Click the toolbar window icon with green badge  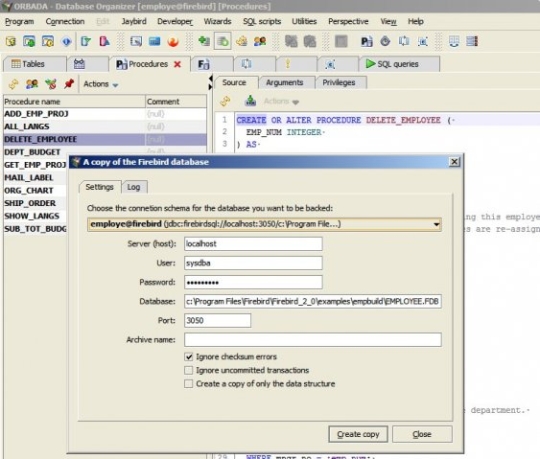click(x=29, y=42)
